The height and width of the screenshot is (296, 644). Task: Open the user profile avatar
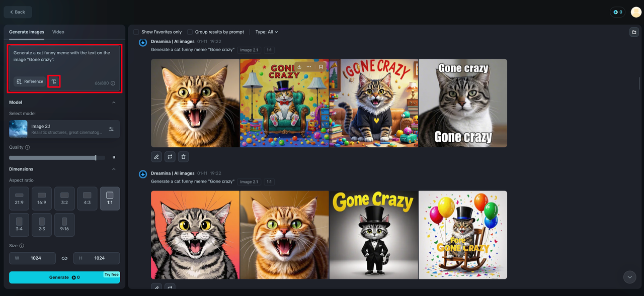click(636, 12)
